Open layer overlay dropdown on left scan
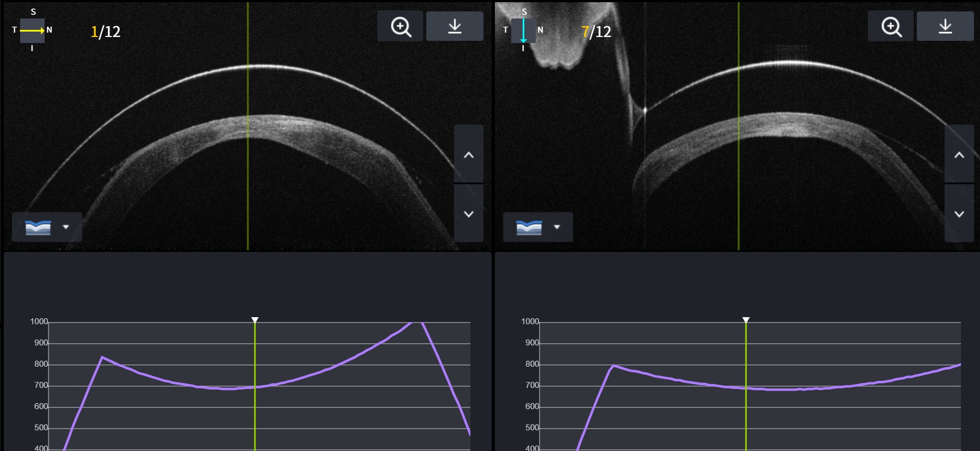The width and height of the screenshot is (980, 451). click(47, 227)
